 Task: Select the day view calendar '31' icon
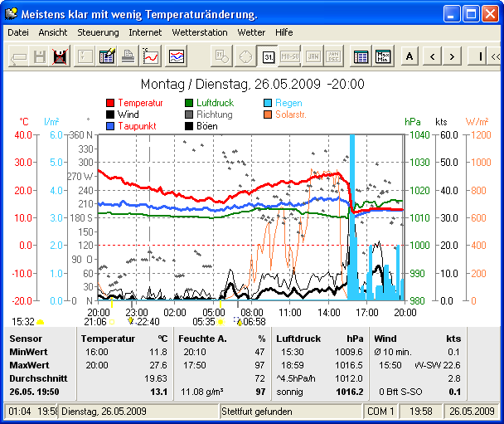(268, 56)
